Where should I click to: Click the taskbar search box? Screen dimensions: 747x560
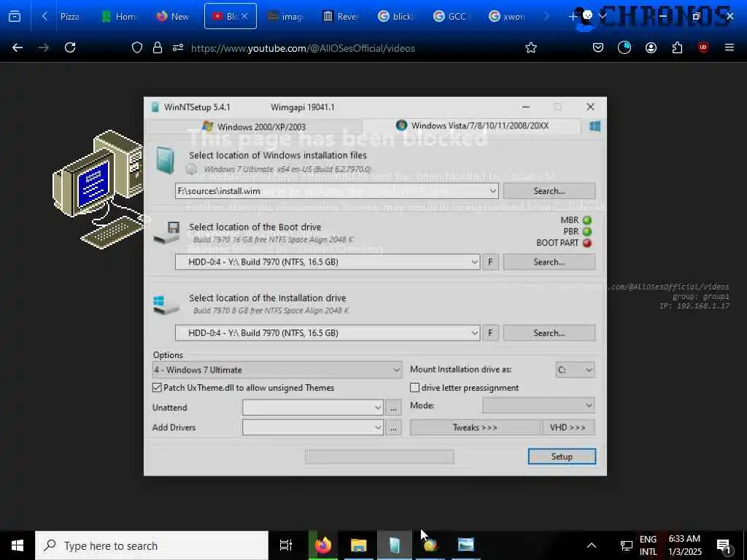pyautogui.click(x=152, y=545)
